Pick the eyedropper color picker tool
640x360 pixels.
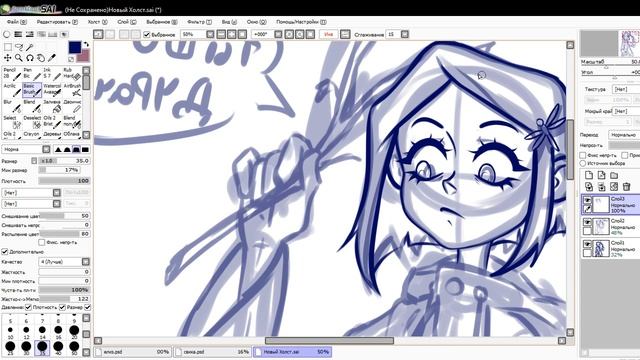point(52,58)
